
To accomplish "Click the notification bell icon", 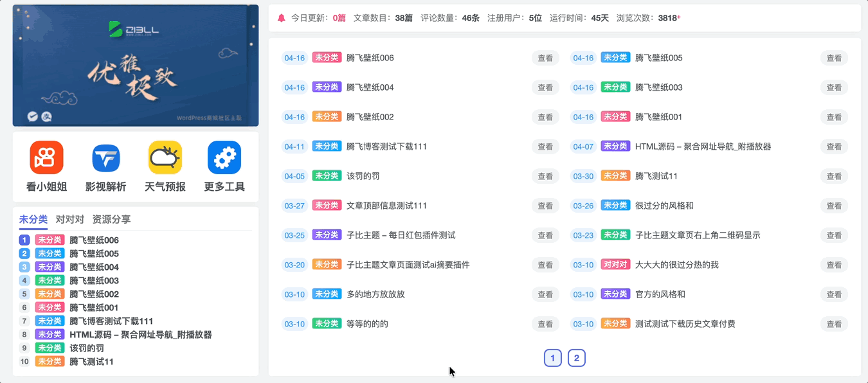I will [x=281, y=18].
